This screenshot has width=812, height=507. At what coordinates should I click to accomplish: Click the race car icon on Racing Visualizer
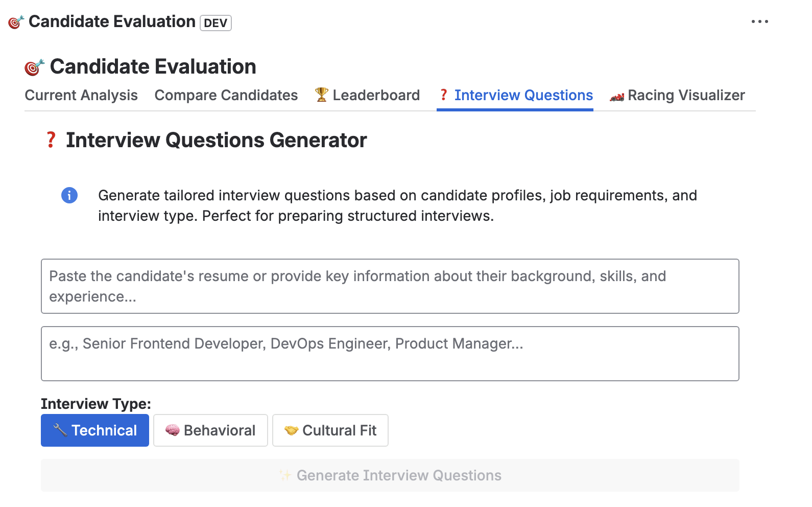(617, 96)
